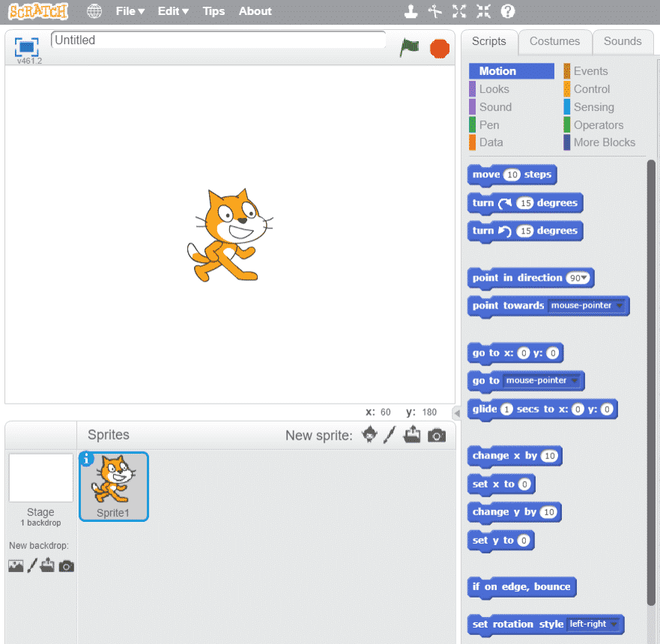Image resolution: width=660 pixels, height=644 pixels.
Task: Toggle full screen presentation mode
Action: point(26,48)
